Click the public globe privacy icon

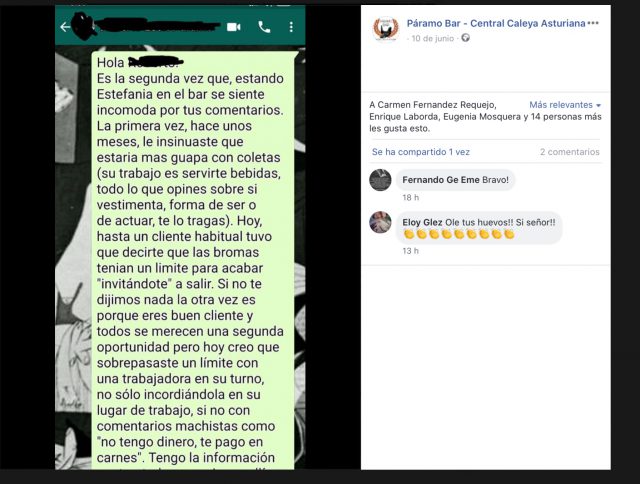(x=465, y=38)
